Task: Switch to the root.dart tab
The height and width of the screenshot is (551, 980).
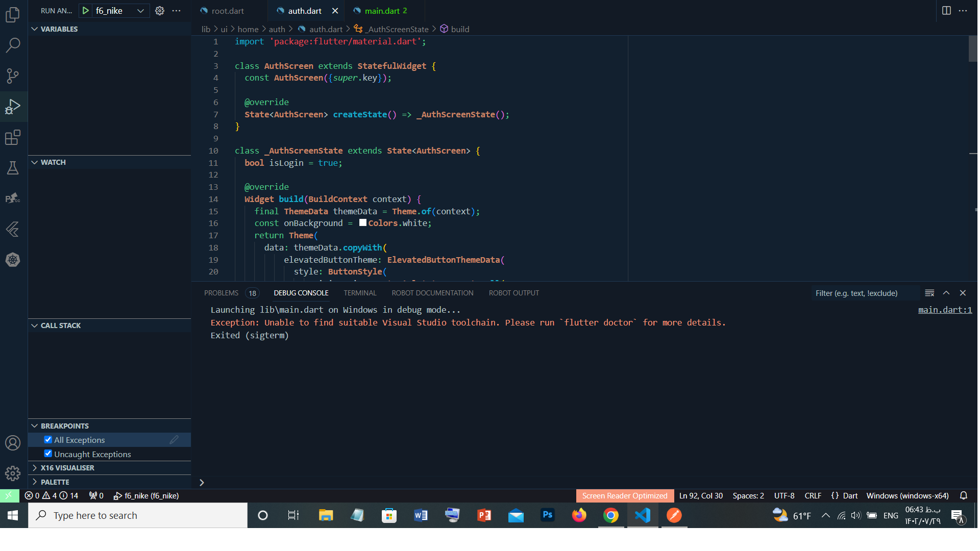Action: click(x=228, y=11)
